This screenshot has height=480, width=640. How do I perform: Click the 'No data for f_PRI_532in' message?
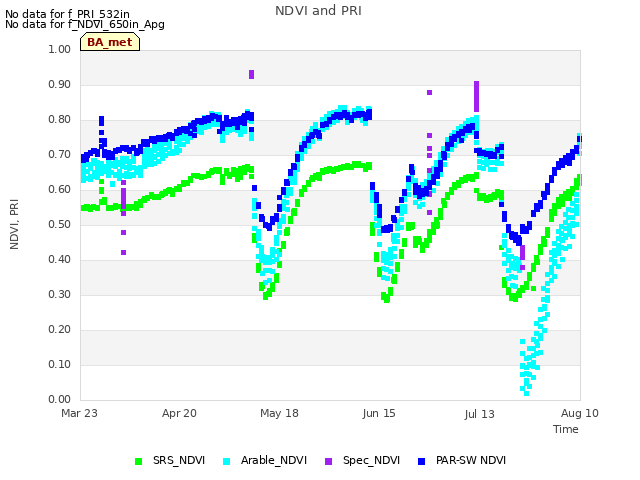67,14
